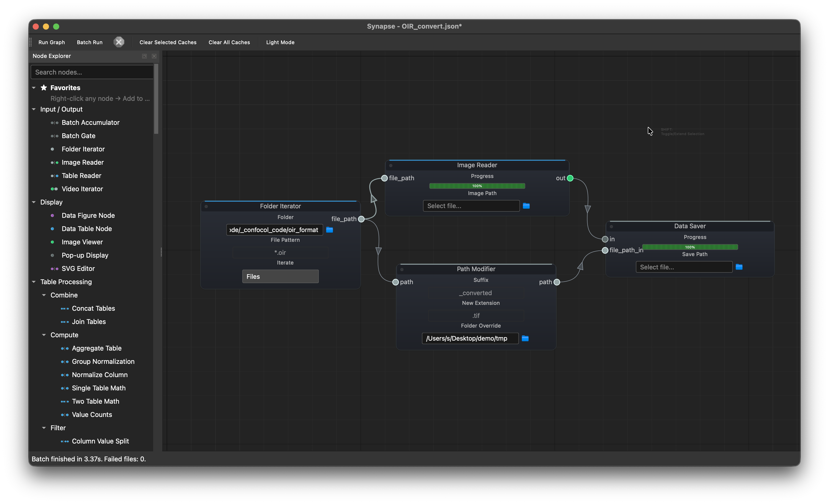Click the Folder Override browse folder icon

pos(525,339)
